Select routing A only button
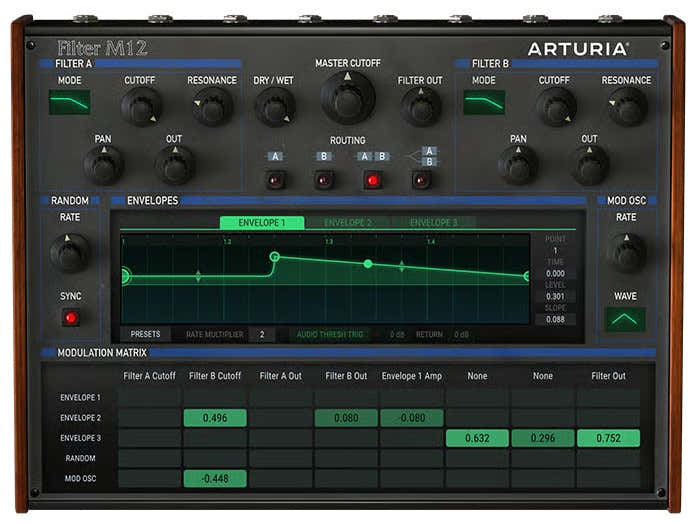696x524 pixels. click(x=275, y=181)
